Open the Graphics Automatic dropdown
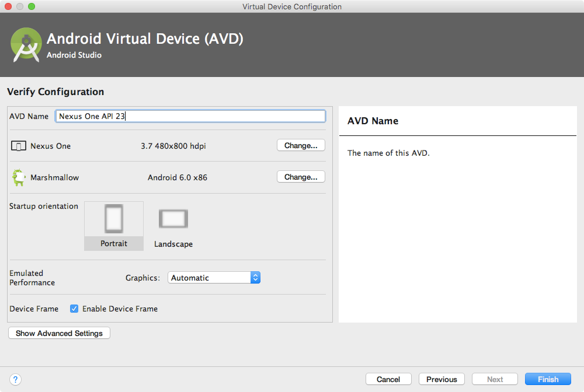 (214, 278)
